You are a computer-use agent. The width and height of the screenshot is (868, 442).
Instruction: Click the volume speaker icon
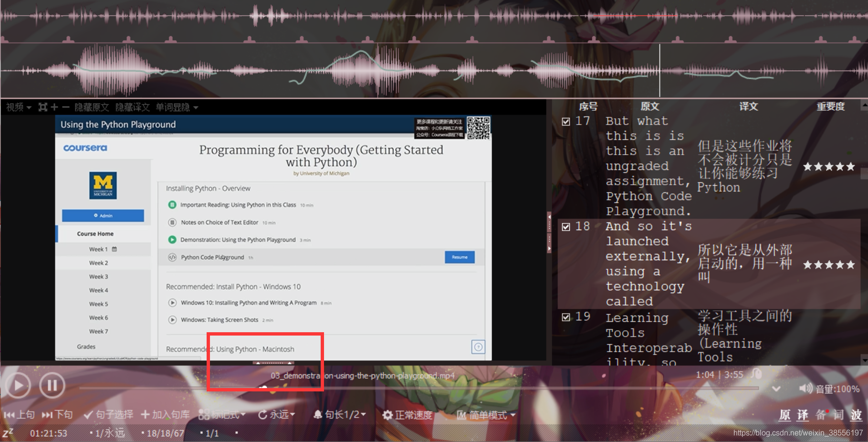coord(805,389)
